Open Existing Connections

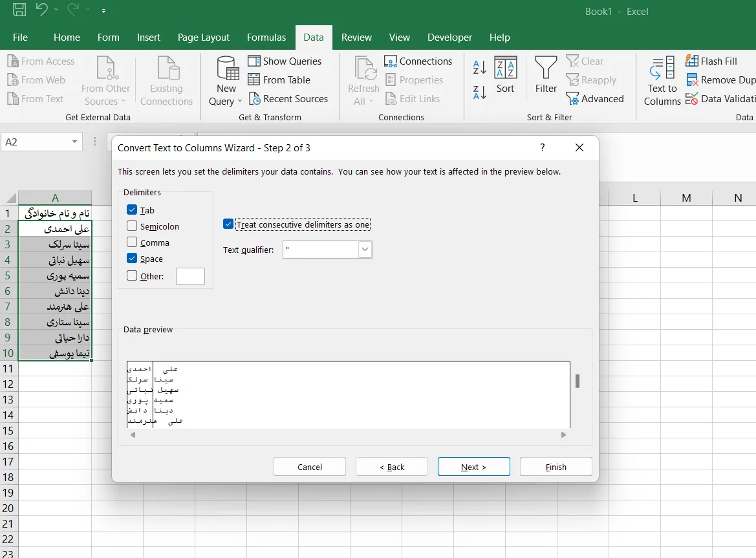click(166, 80)
